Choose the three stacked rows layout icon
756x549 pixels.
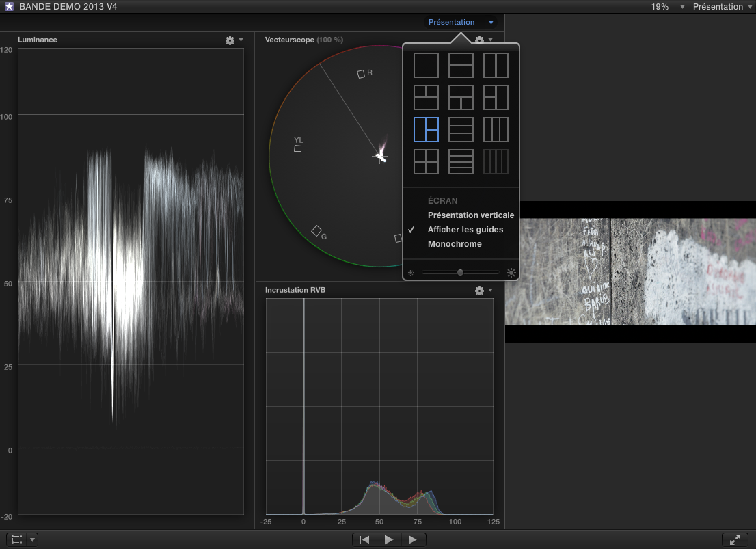[x=461, y=129]
